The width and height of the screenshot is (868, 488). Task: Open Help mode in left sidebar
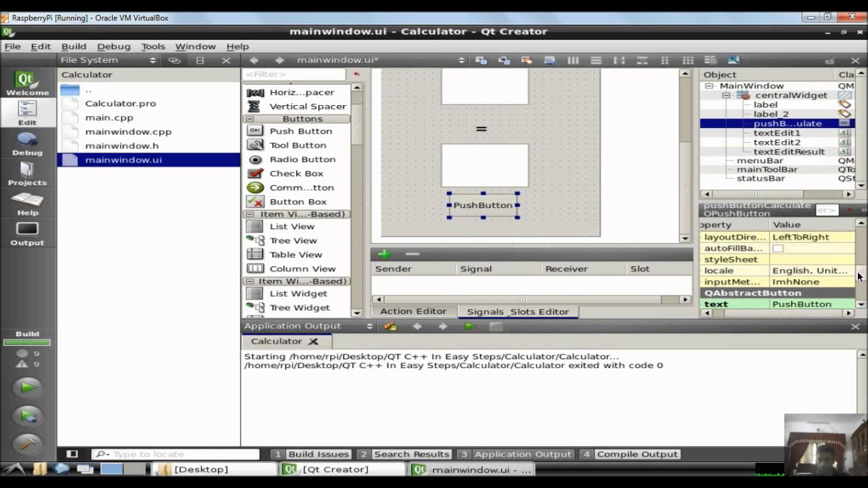(x=27, y=203)
